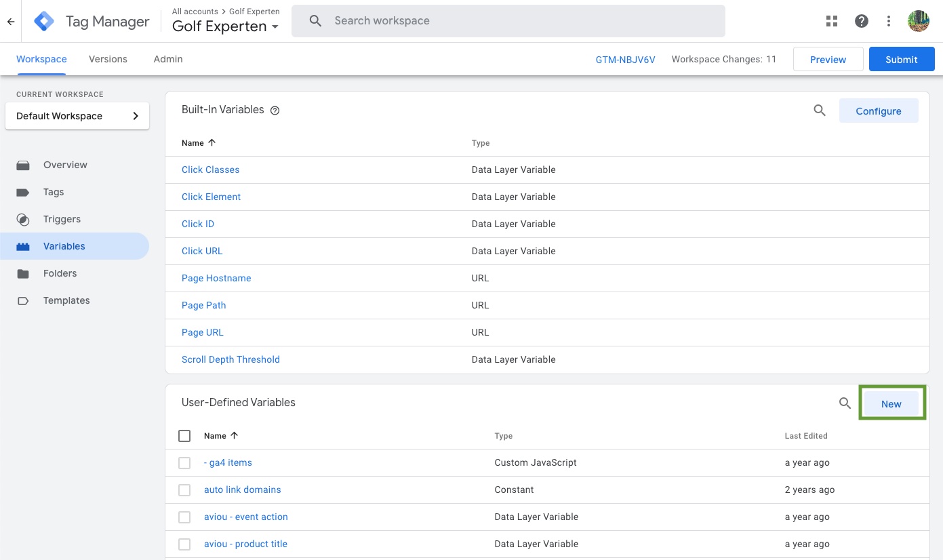Switch to the Versions tab

(x=108, y=59)
